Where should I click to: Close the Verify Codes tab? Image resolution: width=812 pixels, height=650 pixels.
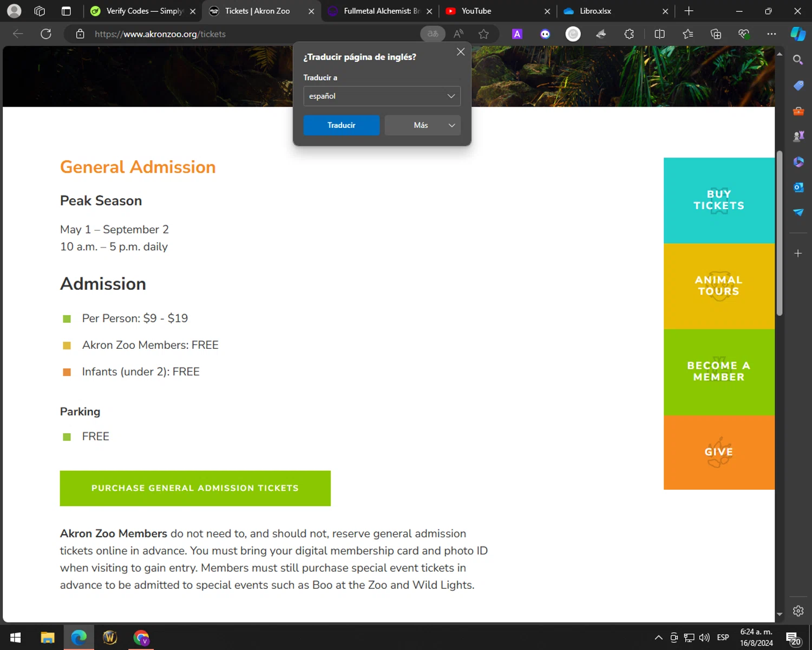click(x=193, y=11)
